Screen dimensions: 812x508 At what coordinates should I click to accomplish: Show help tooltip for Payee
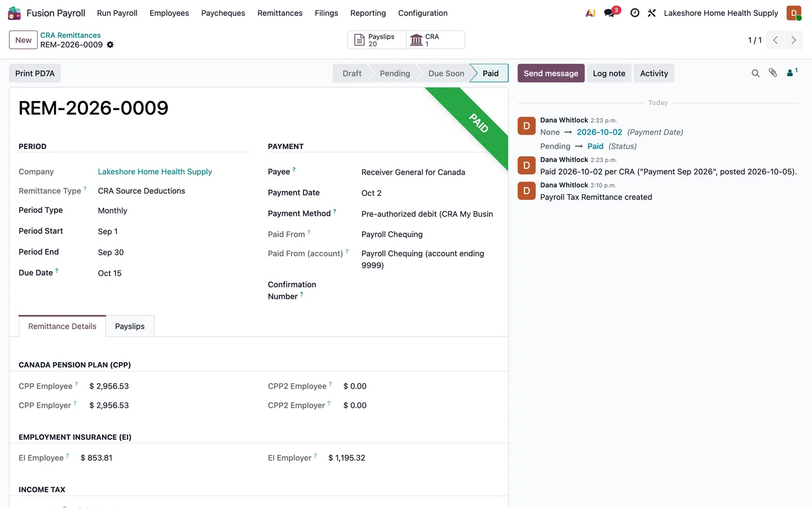294,170
